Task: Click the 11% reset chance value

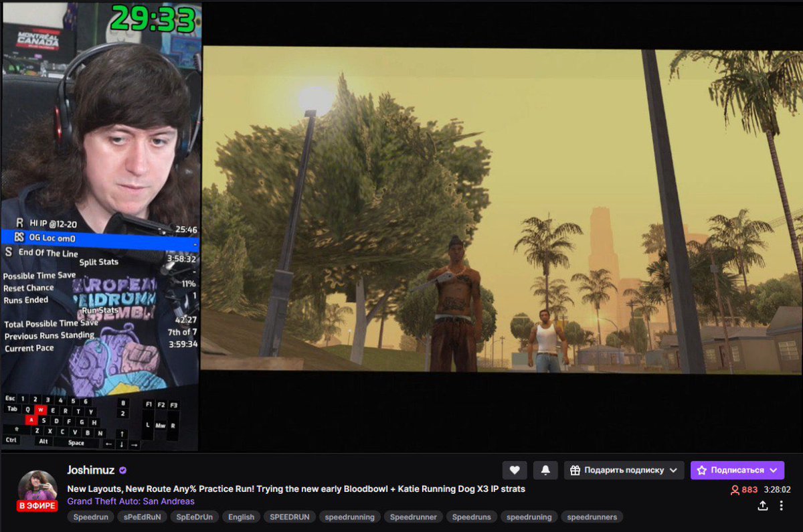Action: [189, 283]
